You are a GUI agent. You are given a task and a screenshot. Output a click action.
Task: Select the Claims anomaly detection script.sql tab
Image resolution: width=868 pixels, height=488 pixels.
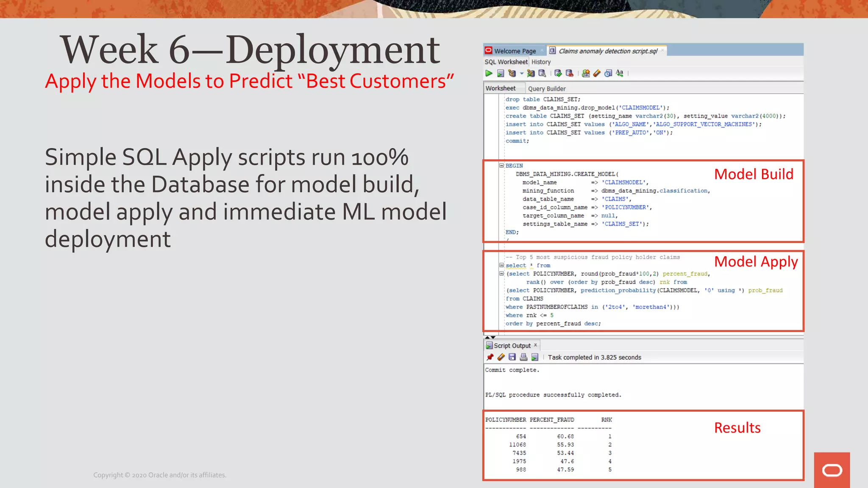point(607,51)
